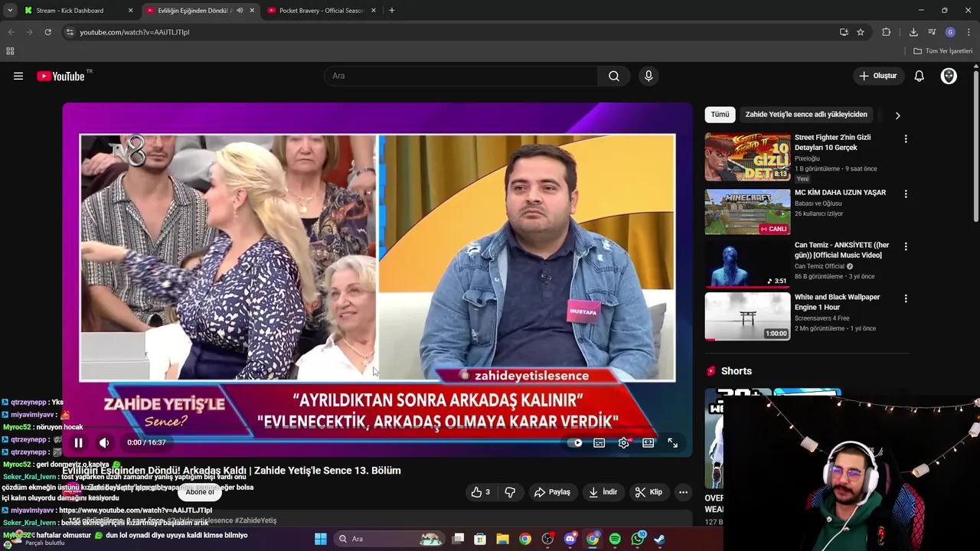Close the Kick Dashboard tab
This screenshot has height=551, width=980.
click(130, 11)
